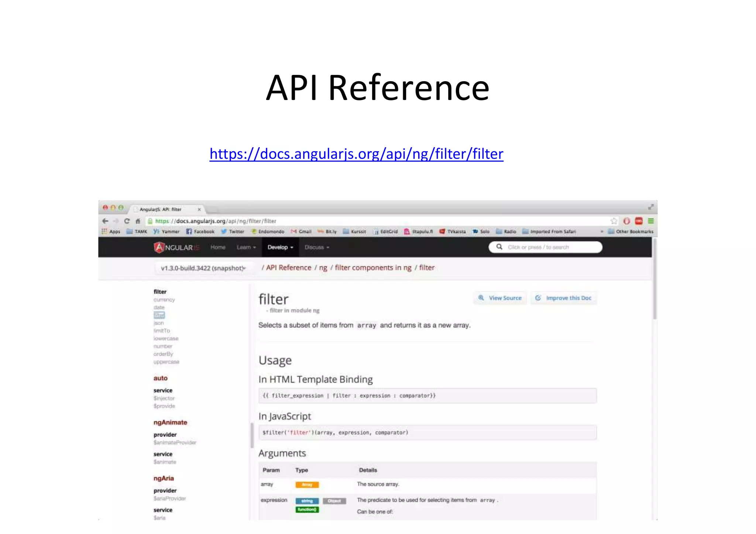
Task: Click filter components in ng breadcrumb
Action: click(373, 268)
